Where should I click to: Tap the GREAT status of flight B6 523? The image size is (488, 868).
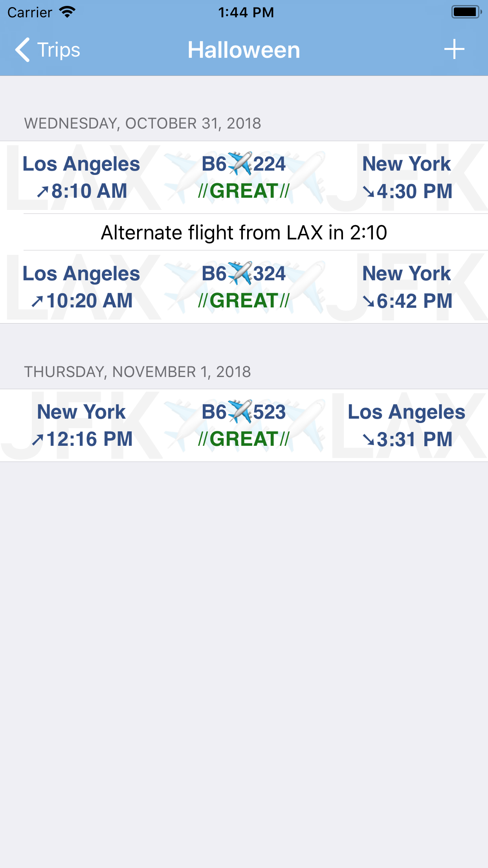tap(244, 439)
